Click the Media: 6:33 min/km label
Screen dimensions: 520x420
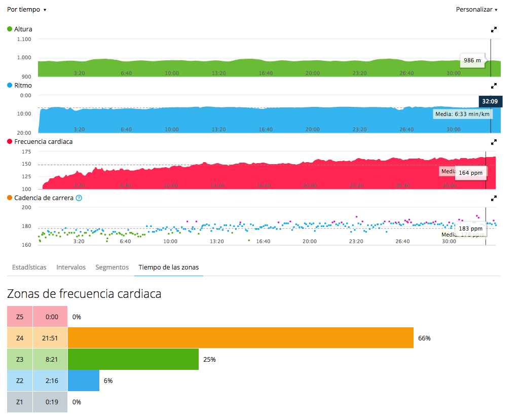[x=462, y=114]
